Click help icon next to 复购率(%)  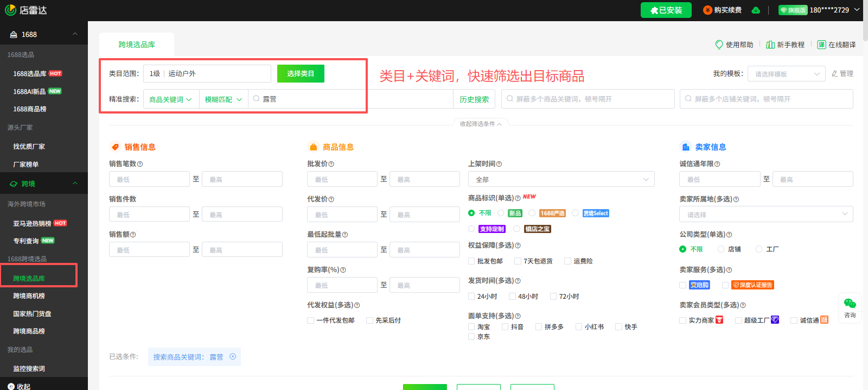343,270
